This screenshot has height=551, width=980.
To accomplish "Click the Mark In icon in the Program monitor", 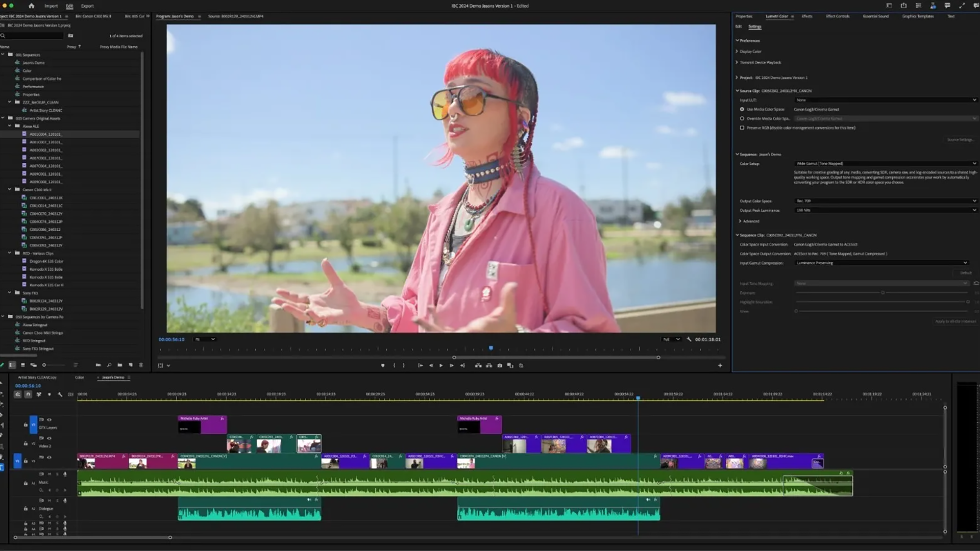I will [395, 366].
